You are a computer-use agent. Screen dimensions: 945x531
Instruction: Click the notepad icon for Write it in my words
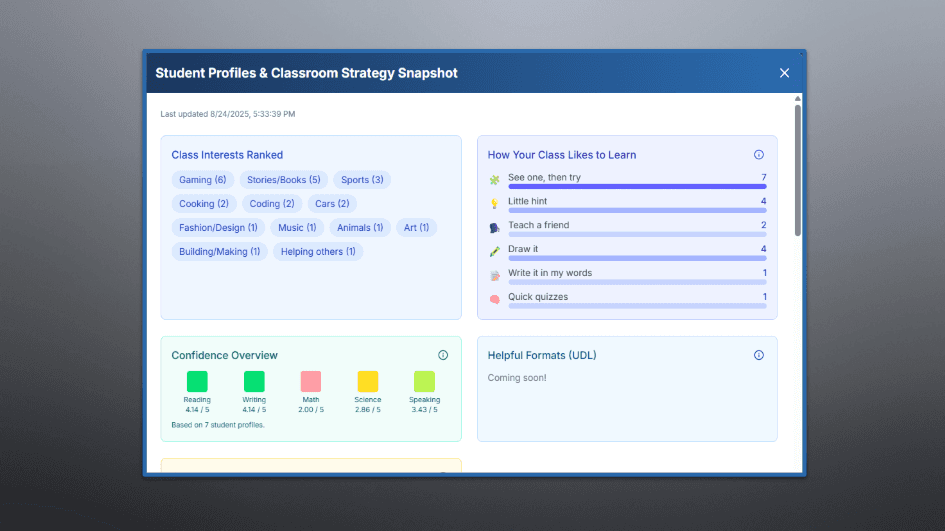click(x=494, y=275)
